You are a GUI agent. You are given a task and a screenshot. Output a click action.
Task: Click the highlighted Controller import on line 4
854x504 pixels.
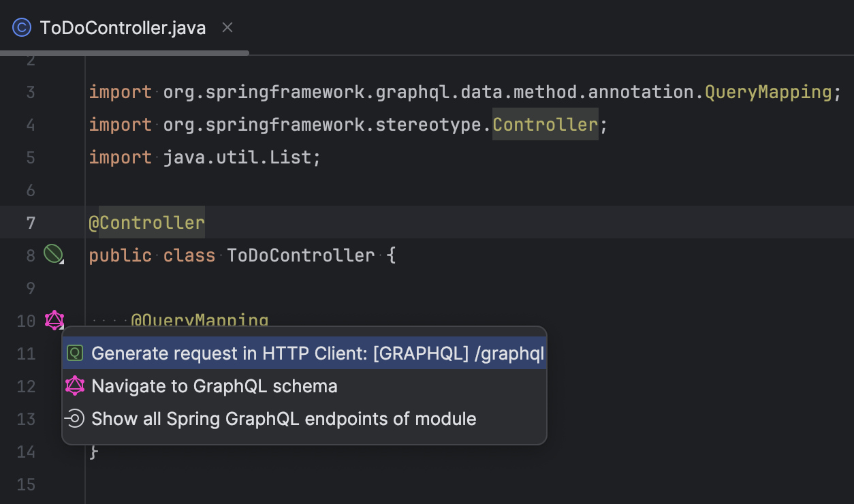pyautogui.click(x=544, y=124)
